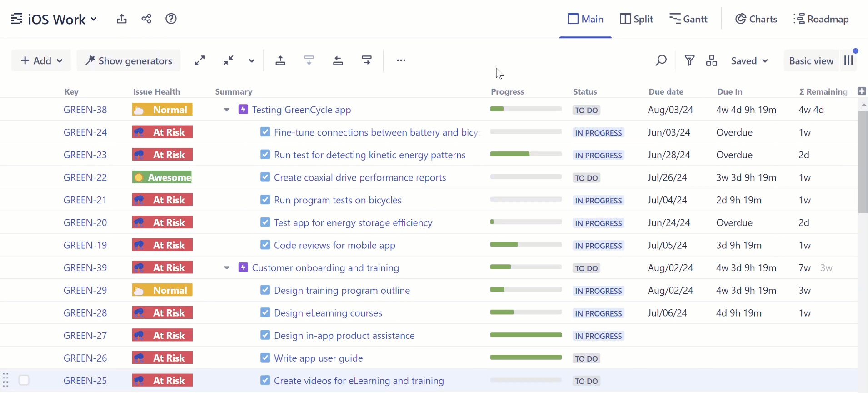Open the GREEN-24 issue link
Viewport: 868px width, 393px height.
click(x=85, y=132)
